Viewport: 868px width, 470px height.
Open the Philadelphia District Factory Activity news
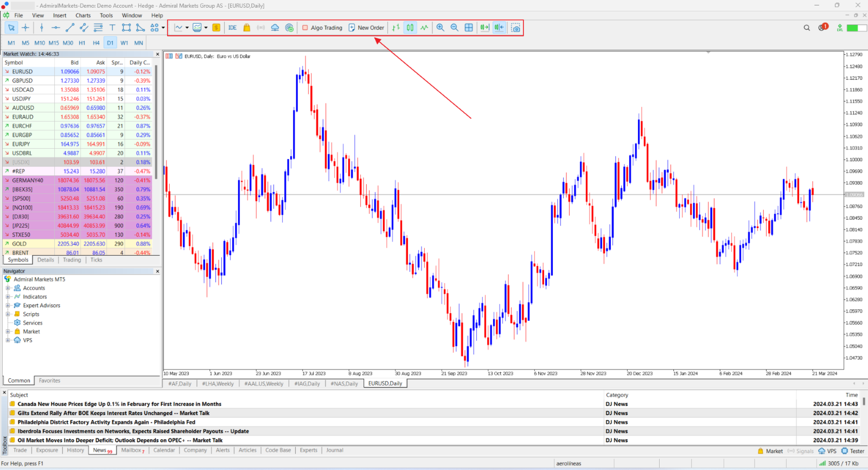click(x=106, y=422)
